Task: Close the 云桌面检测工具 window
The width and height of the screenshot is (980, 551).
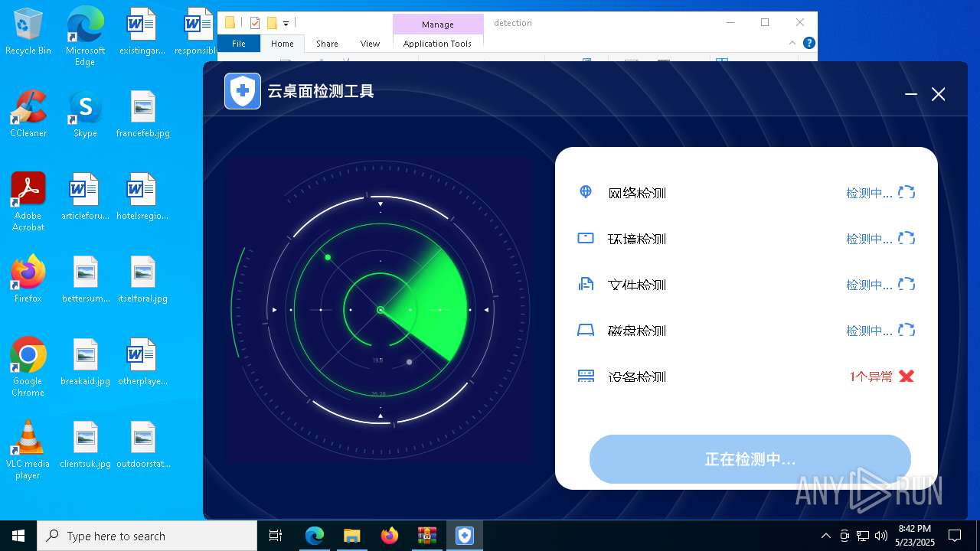Action: click(938, 94)
